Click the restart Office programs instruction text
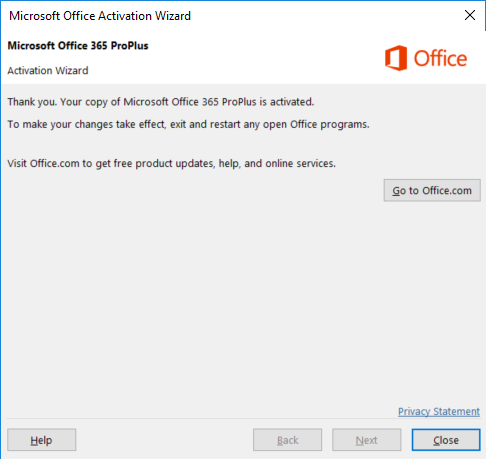This screenshot has height=459, width=486. (x=188, y=124)
